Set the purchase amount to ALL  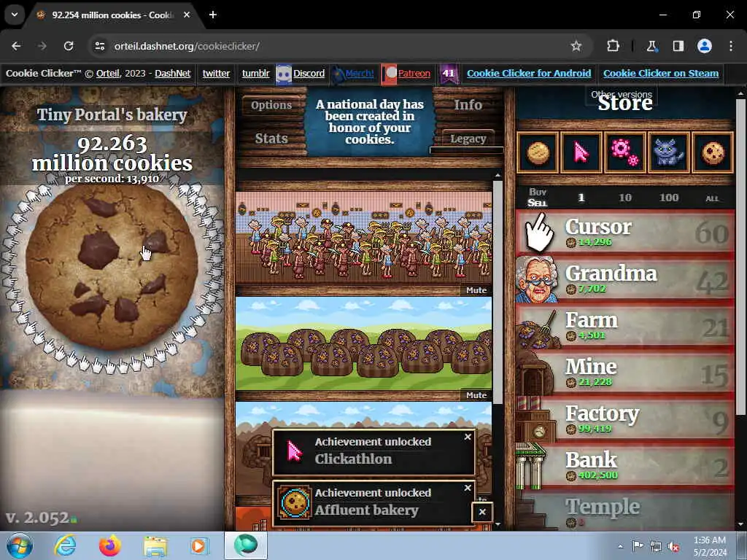point(712,198)
